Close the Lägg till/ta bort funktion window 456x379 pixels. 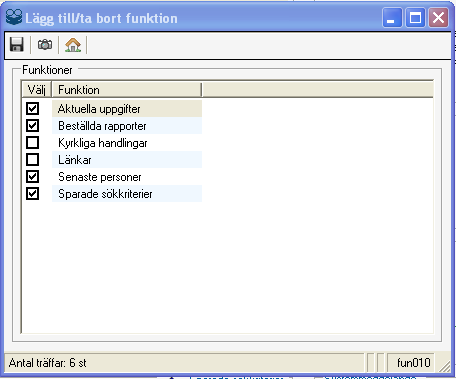438,18
